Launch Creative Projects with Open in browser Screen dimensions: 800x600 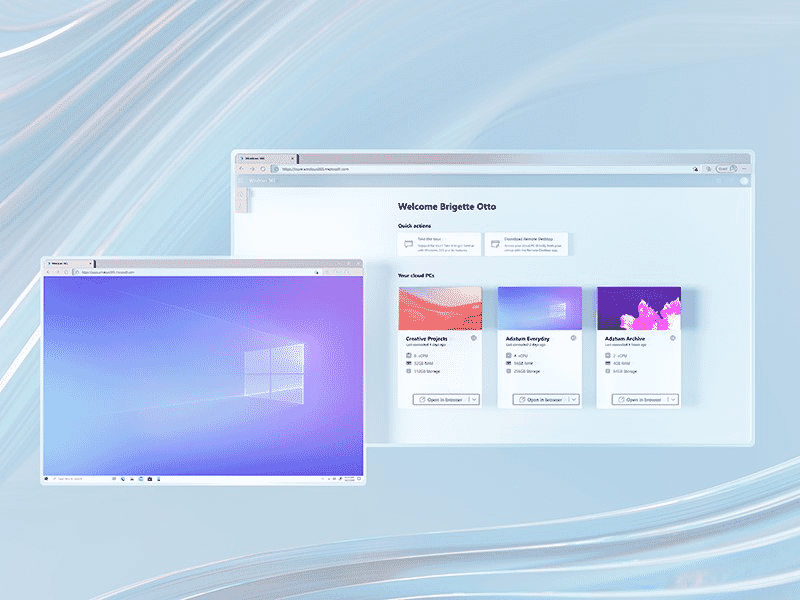click(440, 400)
